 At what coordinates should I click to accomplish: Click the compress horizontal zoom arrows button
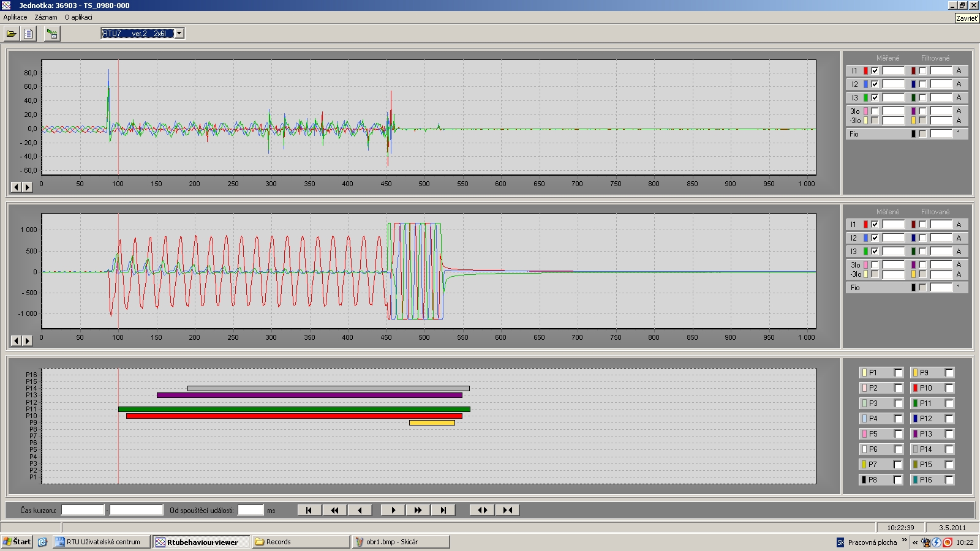pos(507,510)
